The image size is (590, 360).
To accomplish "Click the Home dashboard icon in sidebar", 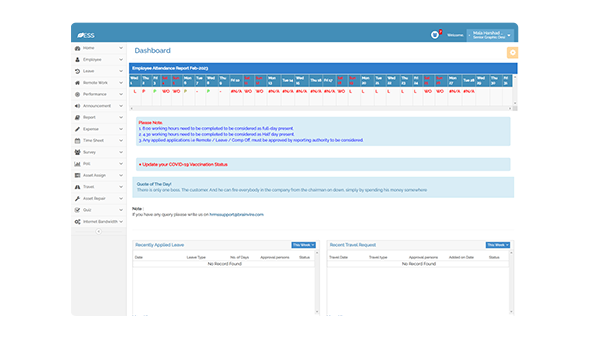I will (x=77, y=48).
